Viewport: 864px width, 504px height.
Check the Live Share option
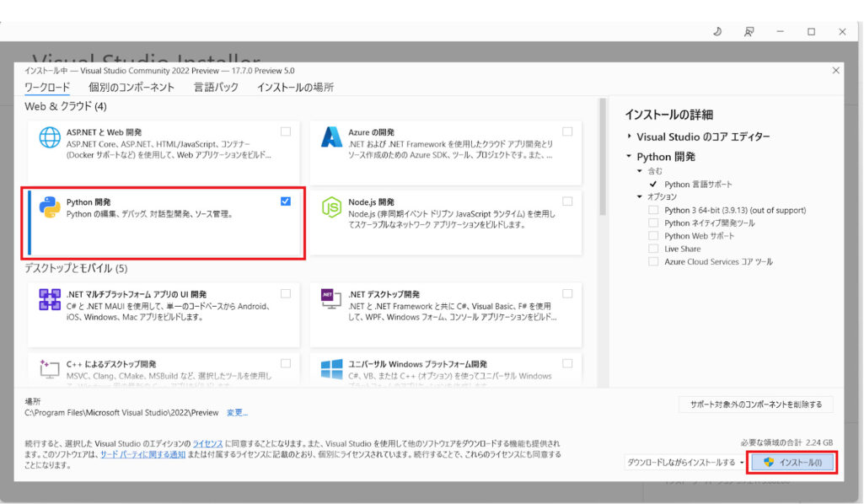pyautogui.click(x=653, y=249)
